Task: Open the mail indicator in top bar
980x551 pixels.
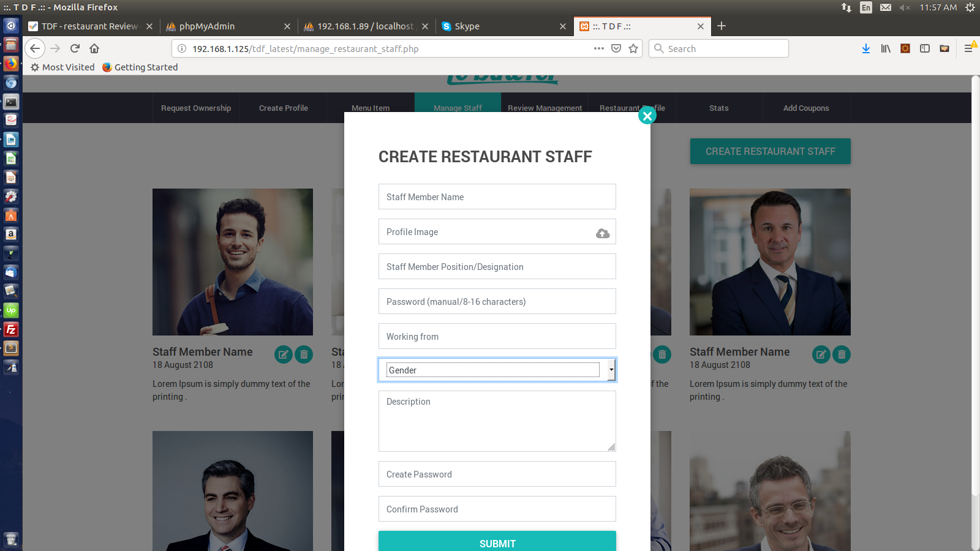Action: [x=886, y=7]
